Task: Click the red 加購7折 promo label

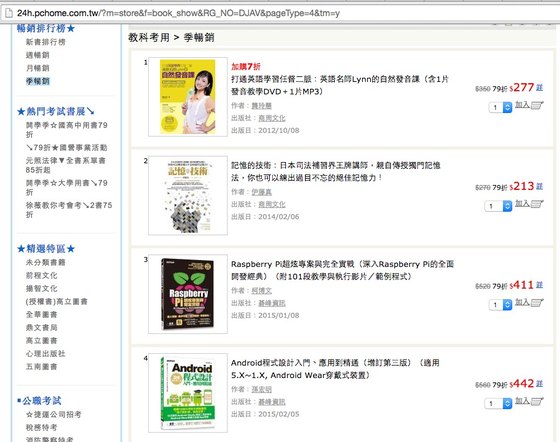Action: coord(246,67)
